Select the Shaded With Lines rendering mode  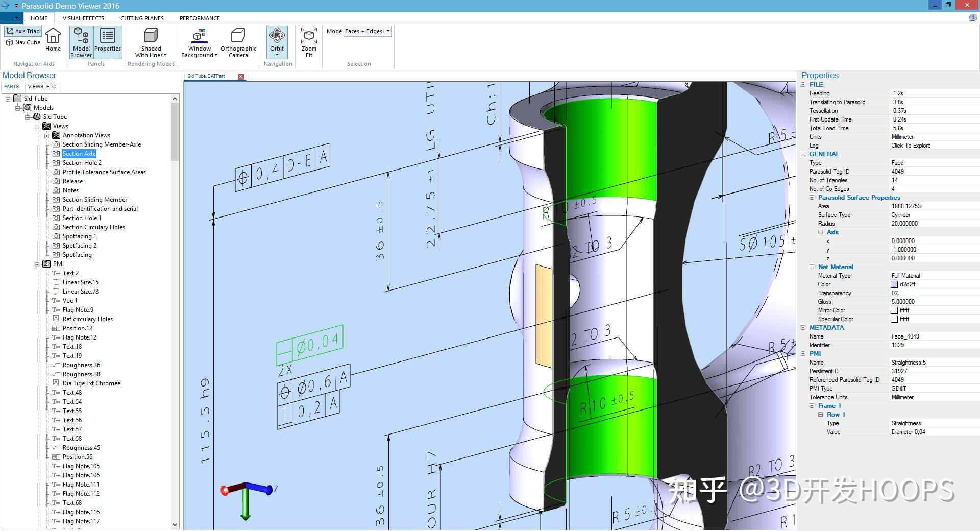(151, 42)
